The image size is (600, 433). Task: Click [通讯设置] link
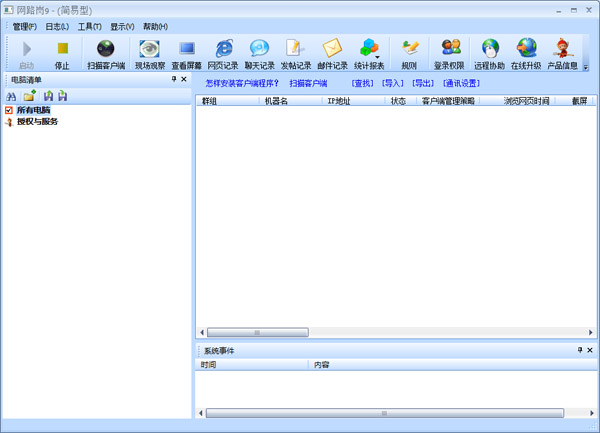[461, 83]
